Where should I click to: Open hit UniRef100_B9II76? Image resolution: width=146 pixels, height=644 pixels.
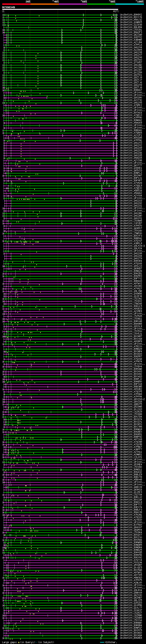[x=131, y=17]
